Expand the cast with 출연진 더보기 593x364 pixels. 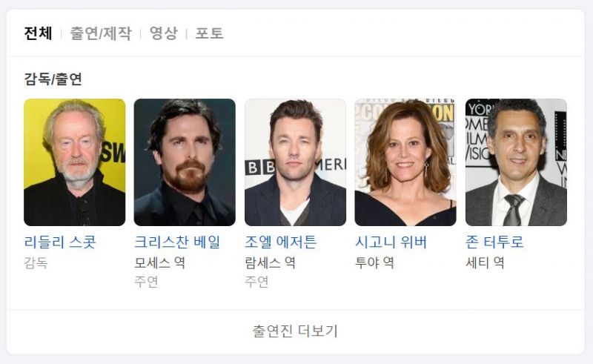(295, 331)
